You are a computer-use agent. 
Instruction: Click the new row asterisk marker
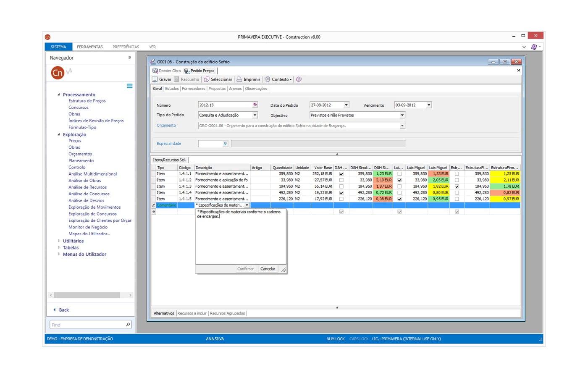[x=153, y=212]
